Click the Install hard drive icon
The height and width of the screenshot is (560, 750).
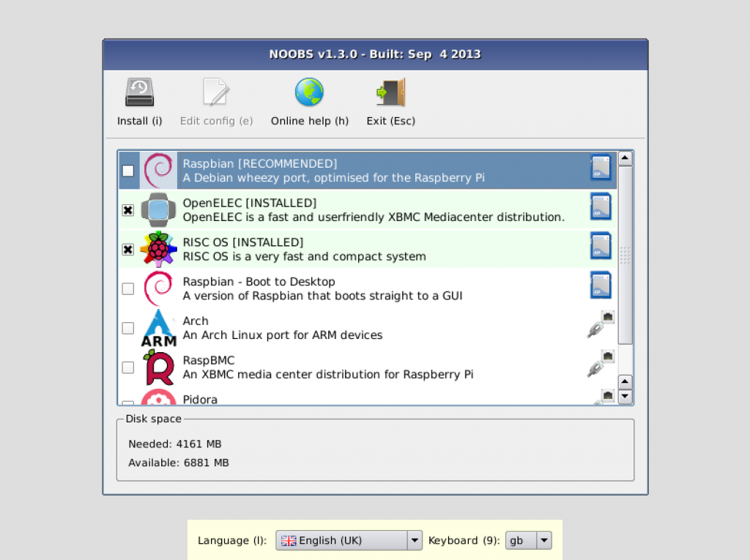(x=139, y=92)
